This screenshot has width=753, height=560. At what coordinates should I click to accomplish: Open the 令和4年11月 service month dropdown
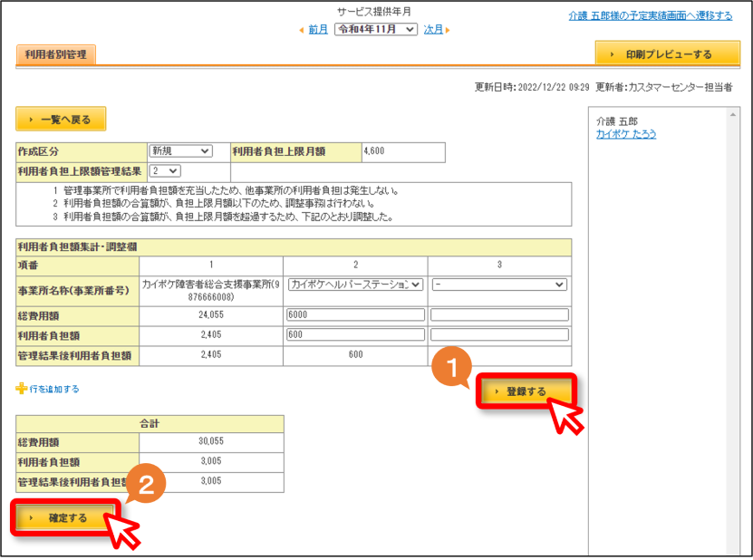point(375,29)
